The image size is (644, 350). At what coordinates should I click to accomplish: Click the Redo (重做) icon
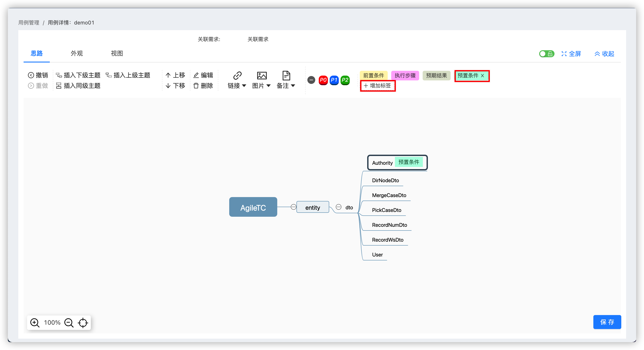click(x=31, y=86)
